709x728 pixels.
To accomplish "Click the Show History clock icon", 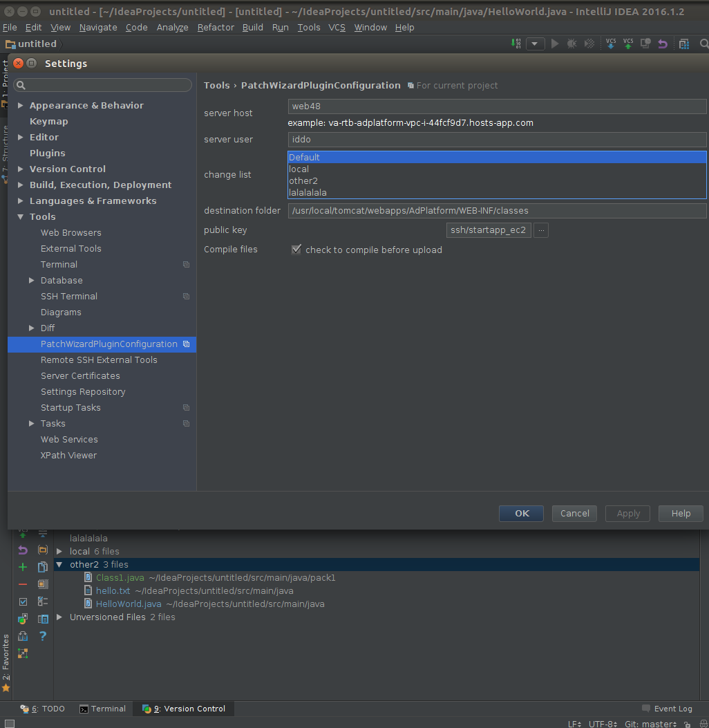I will point(645,44).
